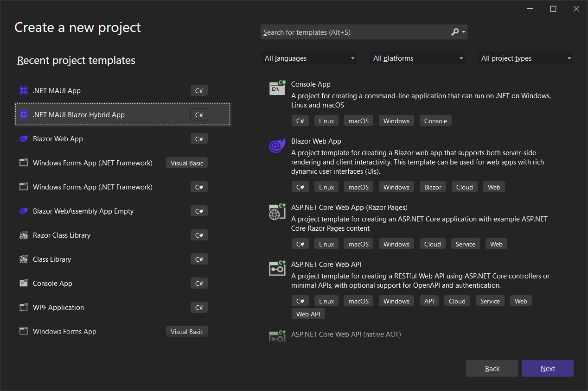The height and width of the screenshot is (391, 588).
Task: Open the All platforms dropdown
Action: click(x=417, y=58)
